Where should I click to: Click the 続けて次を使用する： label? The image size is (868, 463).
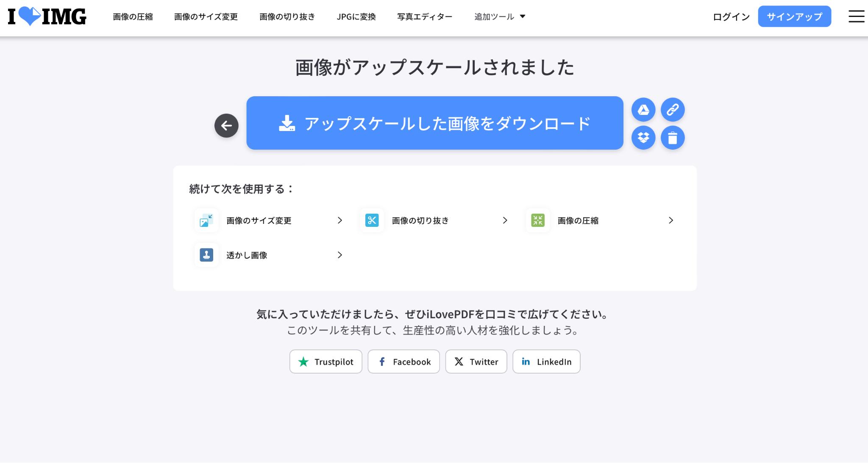242,189
